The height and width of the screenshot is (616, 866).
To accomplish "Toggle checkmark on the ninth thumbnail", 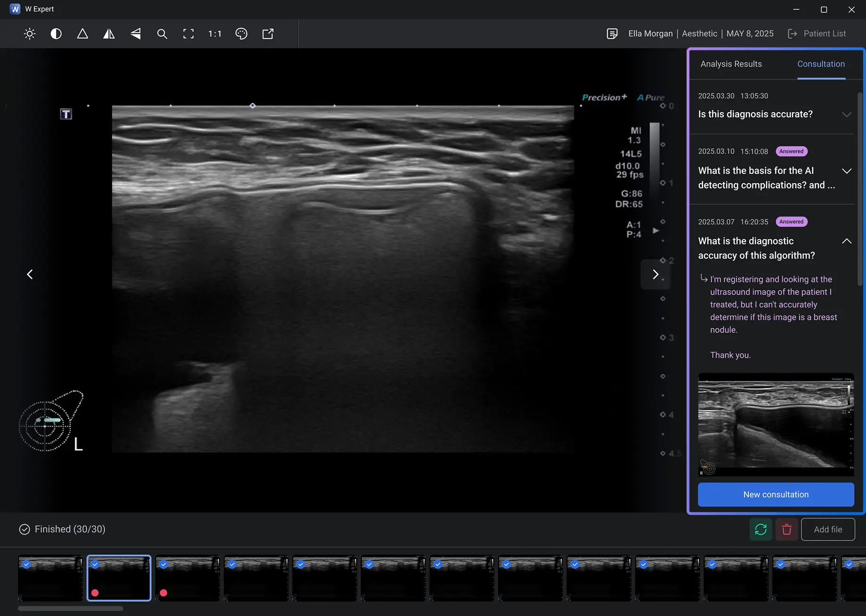I will click(575, 564).
